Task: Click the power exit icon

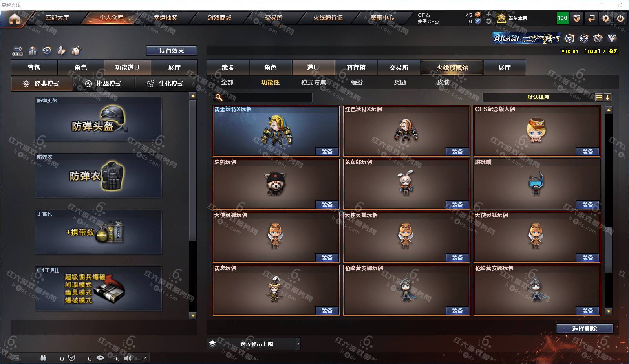Action: tap(620, 18)
